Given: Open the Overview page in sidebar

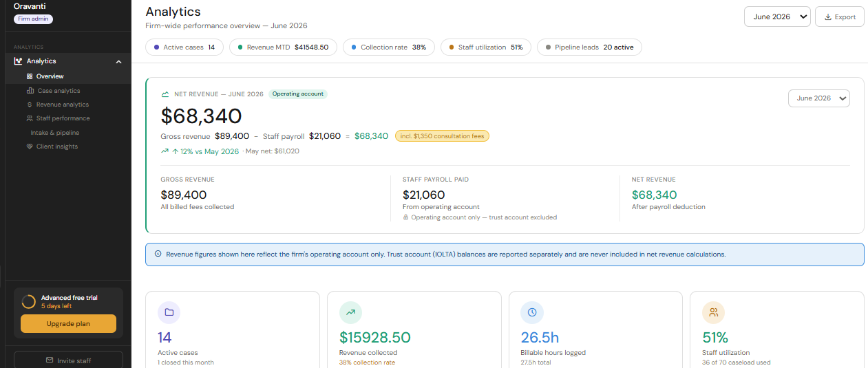Looking at the screenshot, I should coord(67,76).
